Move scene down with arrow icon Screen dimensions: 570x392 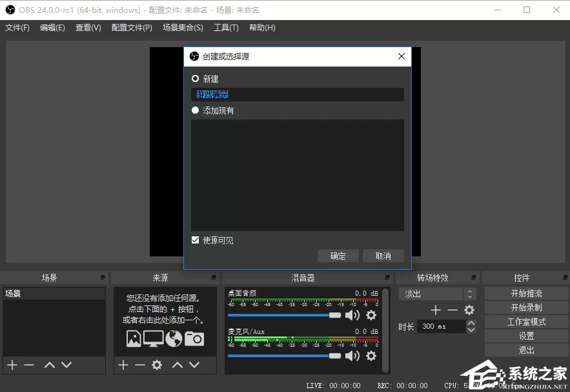tap(66, 365)
